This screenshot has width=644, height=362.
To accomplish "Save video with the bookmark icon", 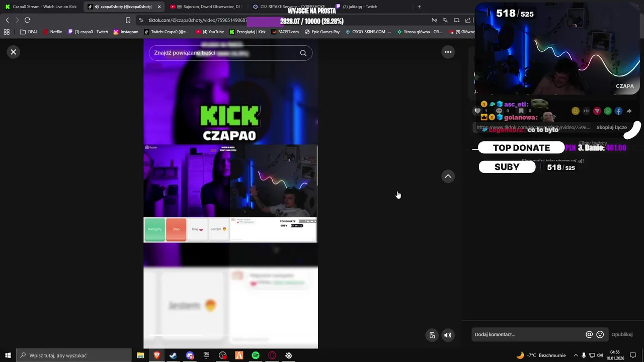I will click(x=521, y=111).
